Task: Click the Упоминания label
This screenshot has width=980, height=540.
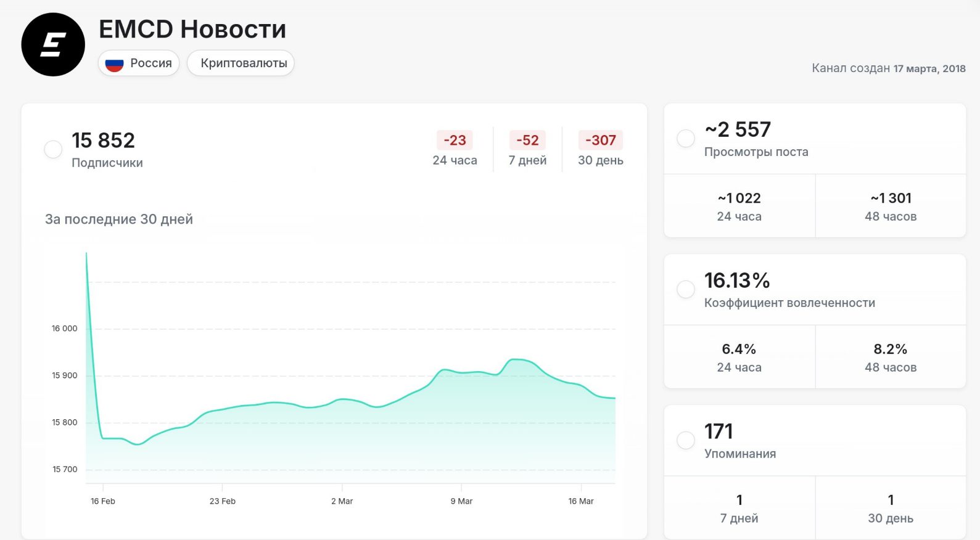Action: click(740, 454)
